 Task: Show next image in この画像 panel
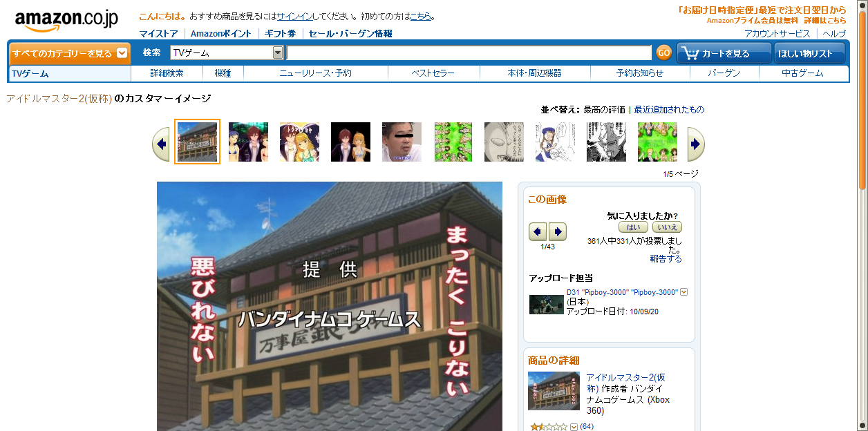pyautogui.click(x=557, y=231)
